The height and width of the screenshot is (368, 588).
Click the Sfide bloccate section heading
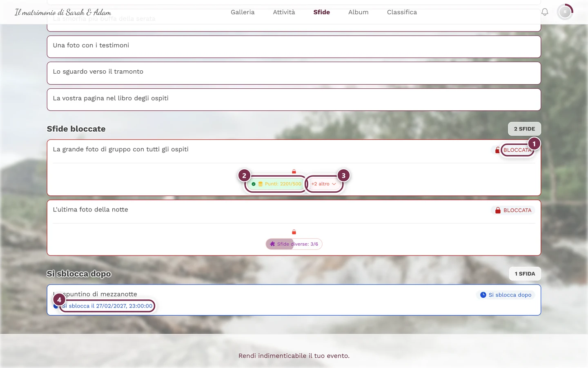(x=76, y=129)
